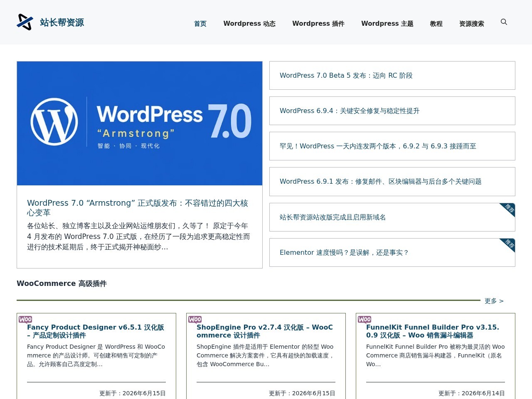
Task: Open 罕见！WordPress 一天内连发两个版本 article
Action: (x=378, y=146)
